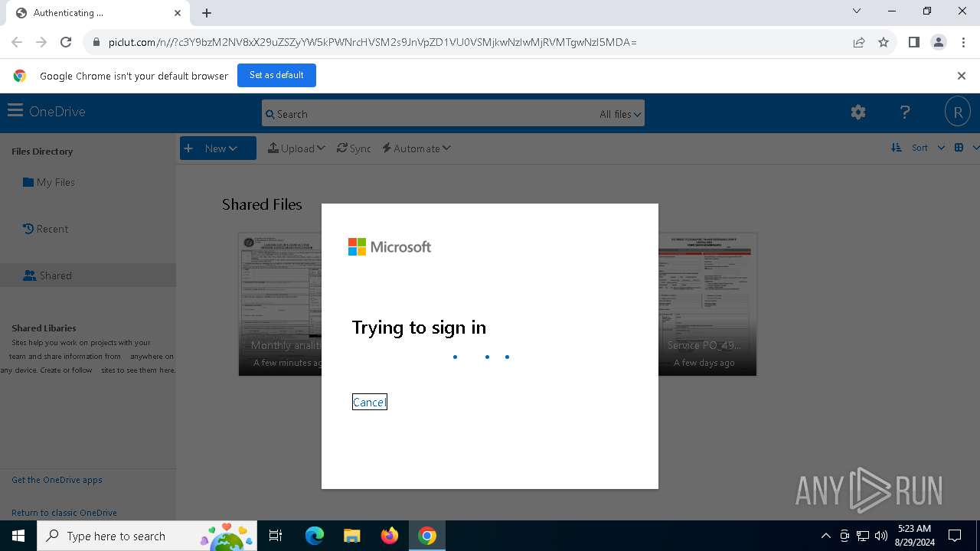Open the notification center icon
Image resolution: width=980 pixels, height=551 pixels.
point(955,536)
